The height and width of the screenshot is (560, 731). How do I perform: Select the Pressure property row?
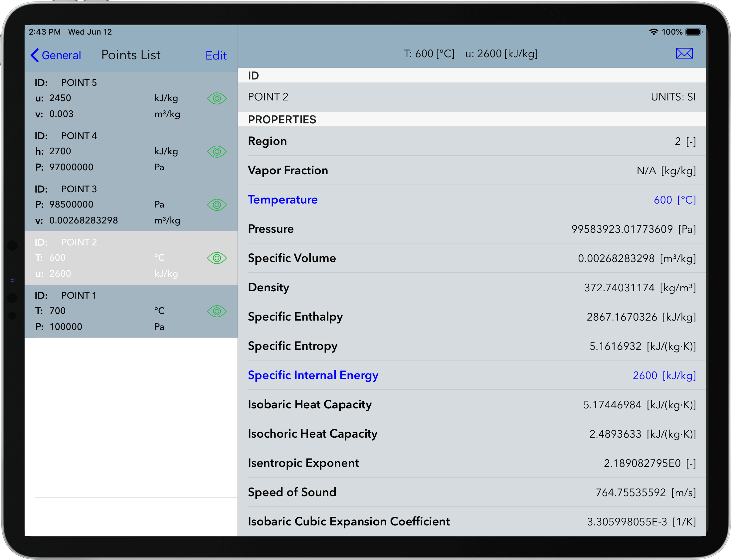click(x=471, y=229)
